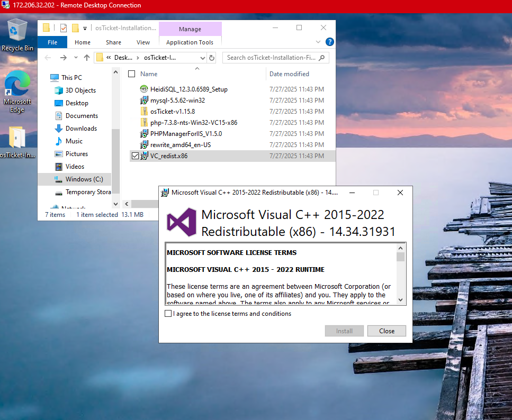Image resolution: width=512 pixels, height=420 pixels.
Task: Click the navigation pane down scroll arrow
Action: 115,204
